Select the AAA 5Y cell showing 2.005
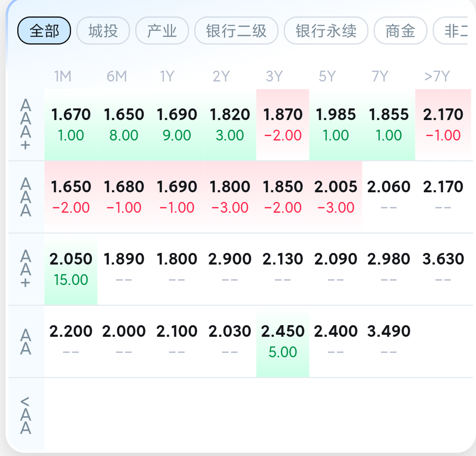 [x=336, y=197]
